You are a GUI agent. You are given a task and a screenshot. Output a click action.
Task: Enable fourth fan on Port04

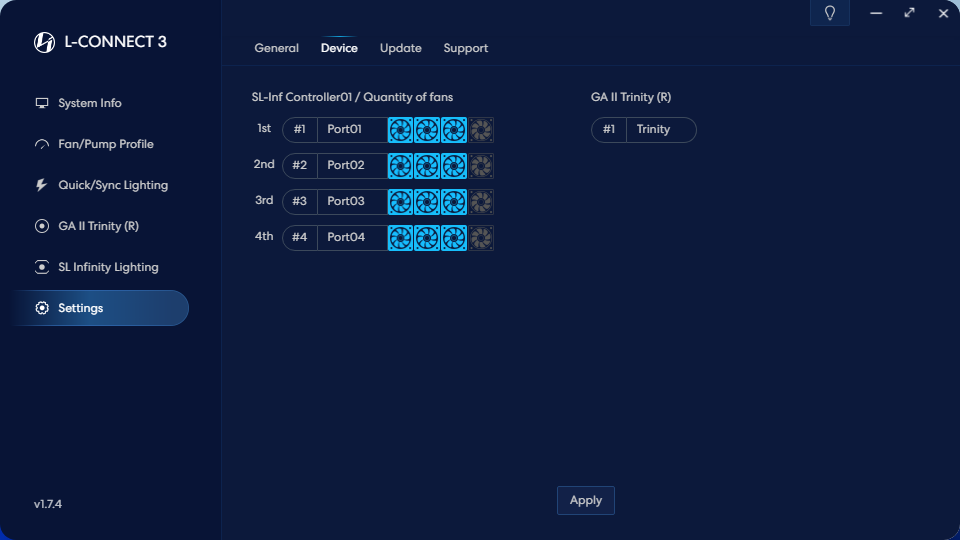[481, 238]
